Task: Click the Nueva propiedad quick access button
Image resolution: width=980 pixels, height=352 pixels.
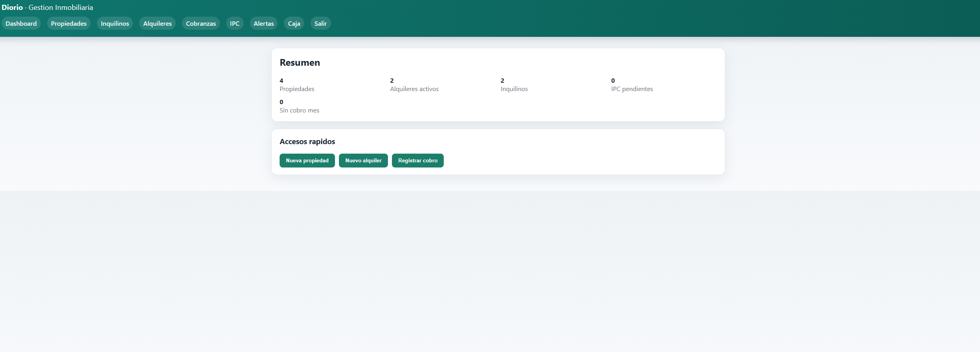Action: (x=307, y=160)
